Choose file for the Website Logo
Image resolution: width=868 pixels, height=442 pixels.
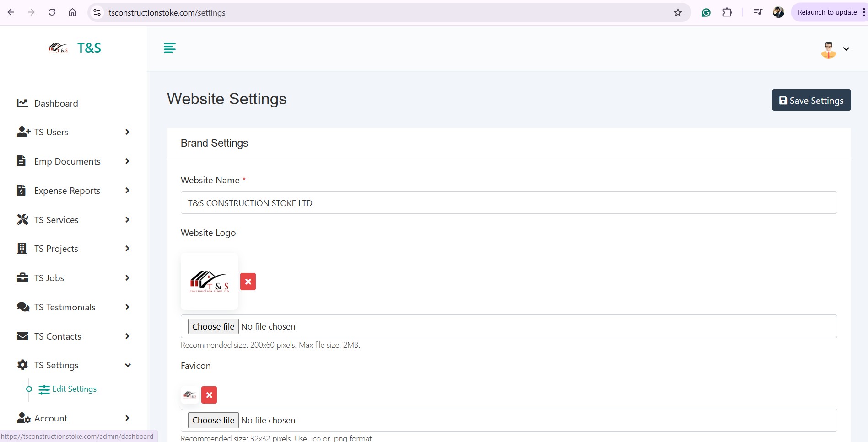click(x=213, y=326)
